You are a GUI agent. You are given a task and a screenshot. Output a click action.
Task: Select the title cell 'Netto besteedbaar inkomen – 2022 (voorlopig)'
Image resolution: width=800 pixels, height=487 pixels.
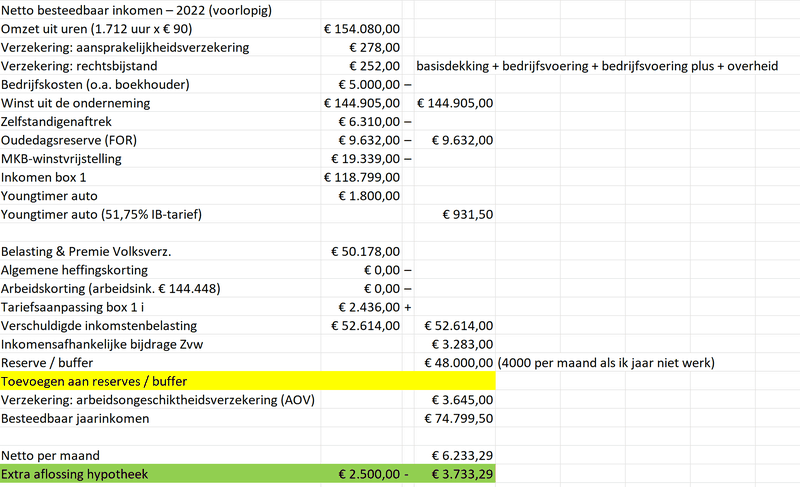coord(136,10)
